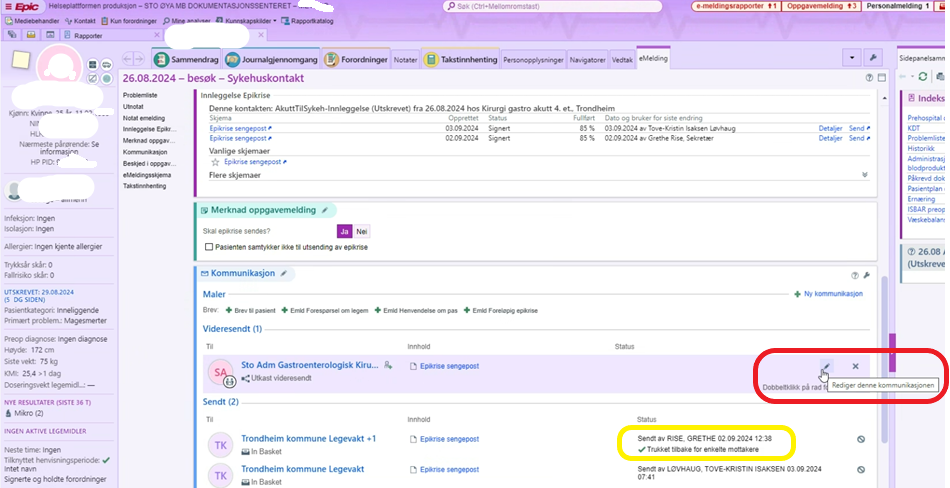Click in the Søk search field
Viewport: 950px width, 488px height.
(x=560, y=7)
